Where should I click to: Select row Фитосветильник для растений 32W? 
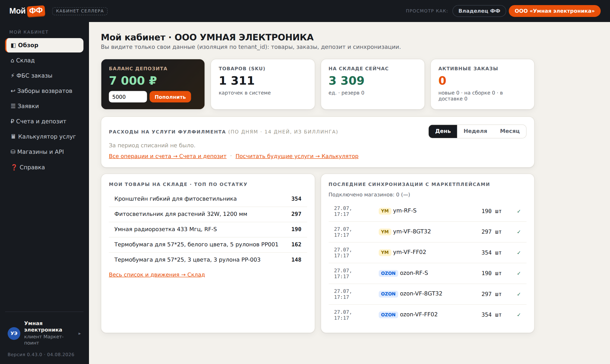click(208, 214)
